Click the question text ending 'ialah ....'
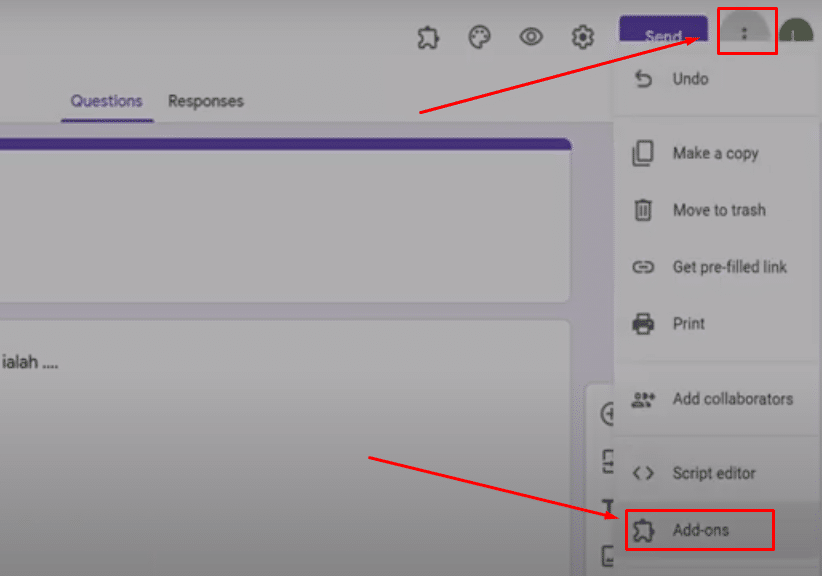Screen dimensions: 822x576 (30, 362)
